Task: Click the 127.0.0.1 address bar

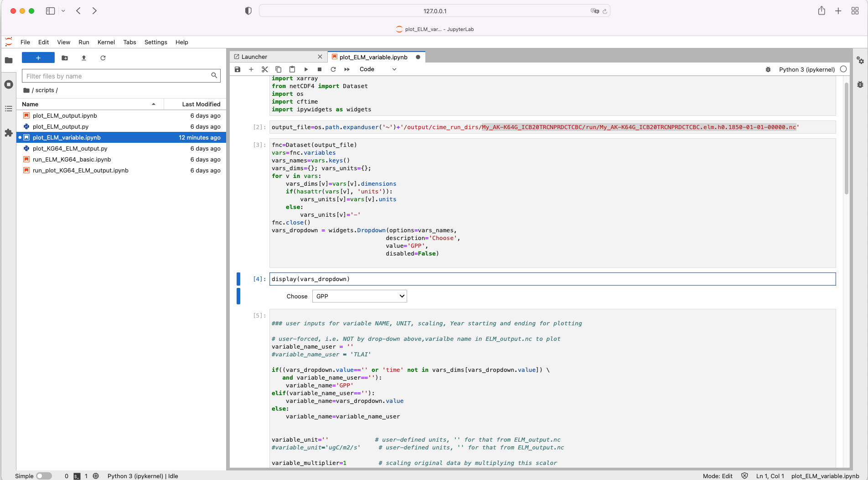Action: [434, 11]
